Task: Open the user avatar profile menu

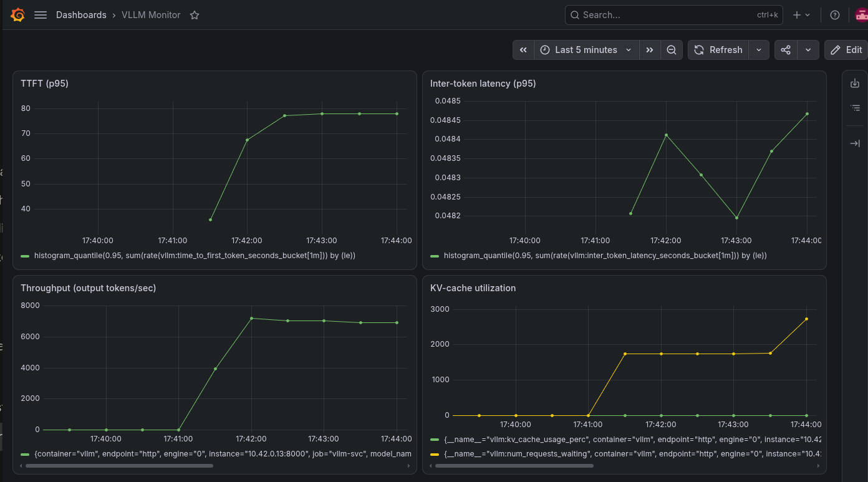Action: pyautogui.click(x=861, y=15)
